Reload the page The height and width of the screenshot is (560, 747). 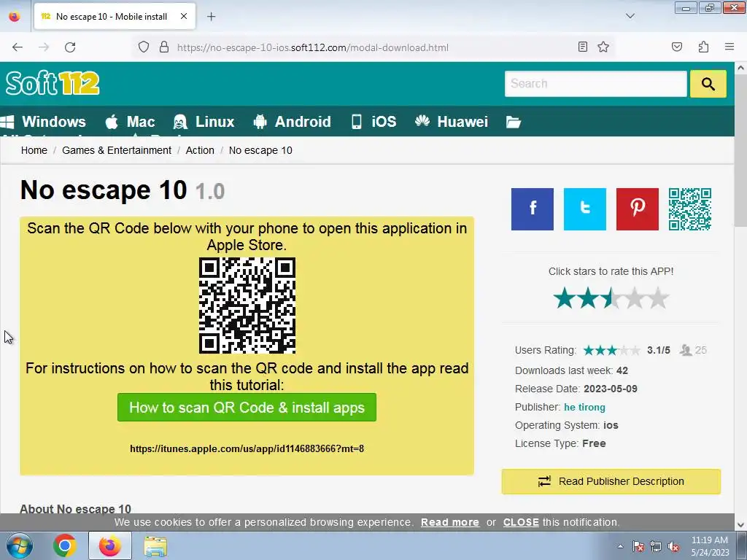pyautogui.click(x=70, y=47)
